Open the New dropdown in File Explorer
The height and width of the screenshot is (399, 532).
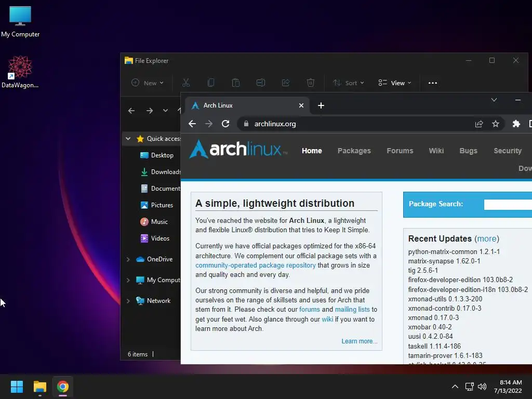coord(148,83)
